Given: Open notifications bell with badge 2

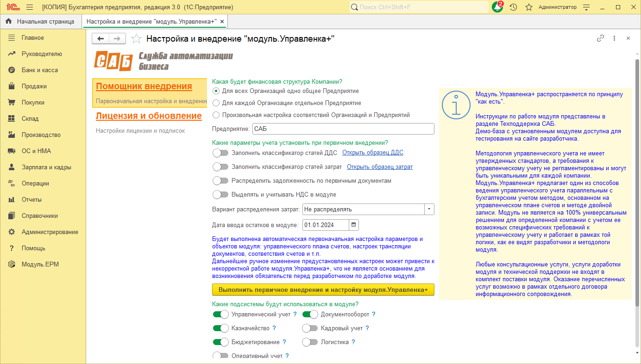Looking at the screenshot, I should [497, 7].
